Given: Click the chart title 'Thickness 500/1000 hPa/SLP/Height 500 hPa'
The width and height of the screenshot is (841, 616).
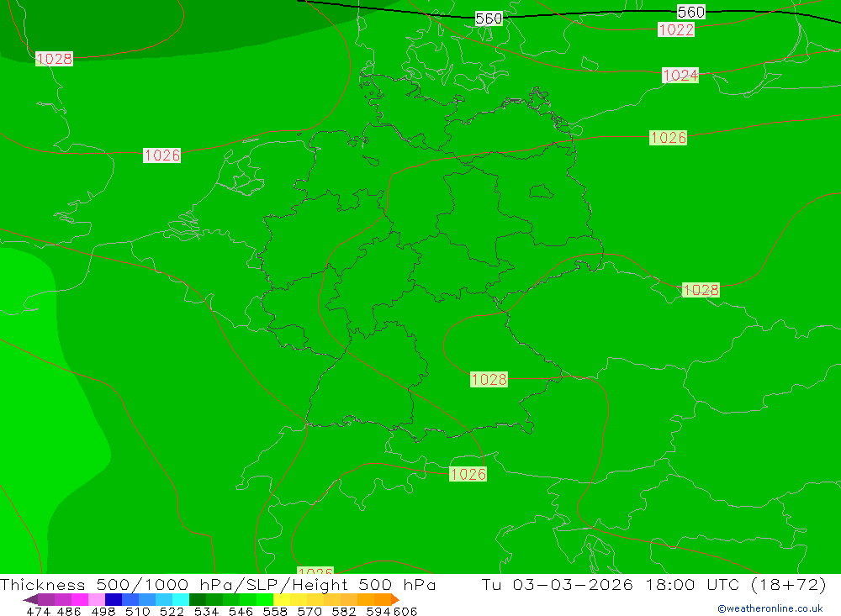Looking at the screenshot, I should (218, 584).
